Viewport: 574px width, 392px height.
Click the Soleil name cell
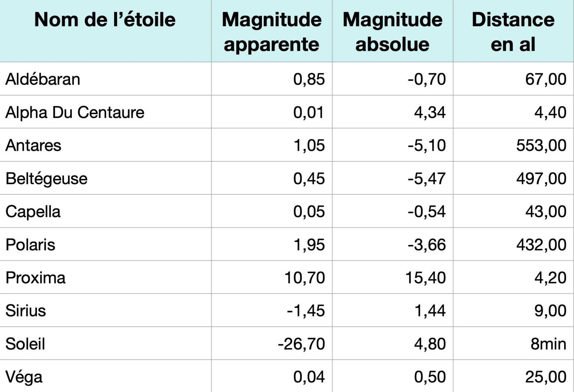click(25, 344)
